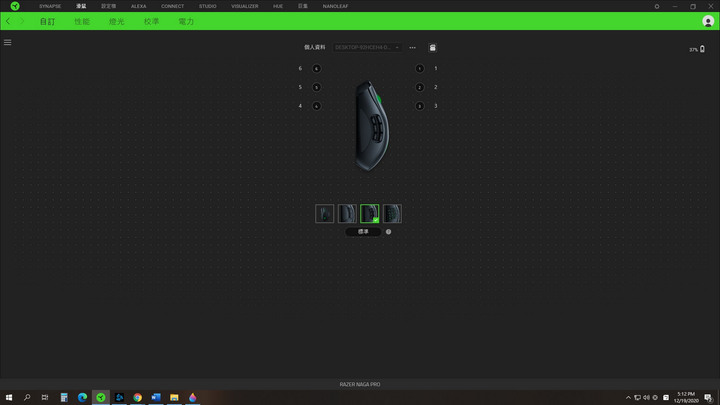Select mouse button 2 marker
Image resolution: width=720 pixels, height=405 pixels.
pyautogui.click(x=419, y=87)
